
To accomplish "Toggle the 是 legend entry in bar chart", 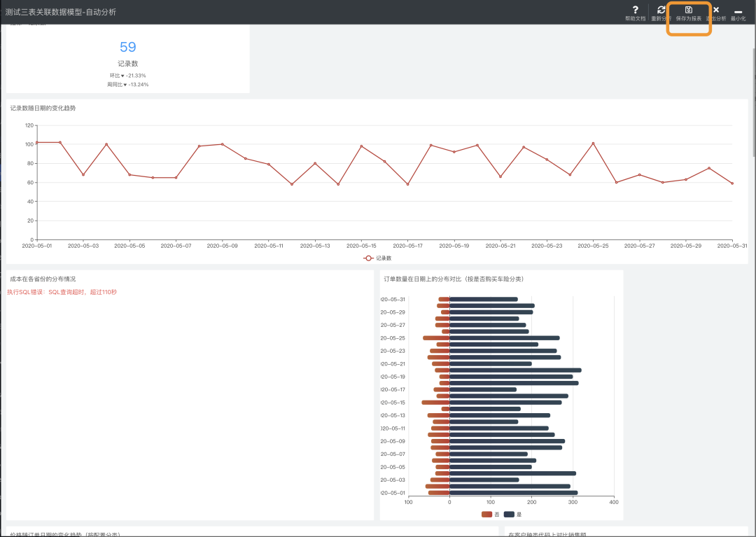I will tap(512, 515).
